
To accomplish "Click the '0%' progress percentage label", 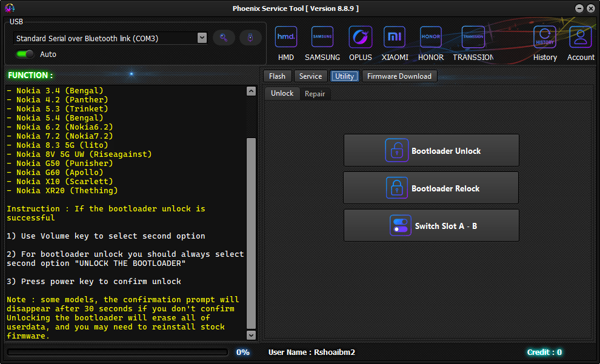I will (242, 352).
